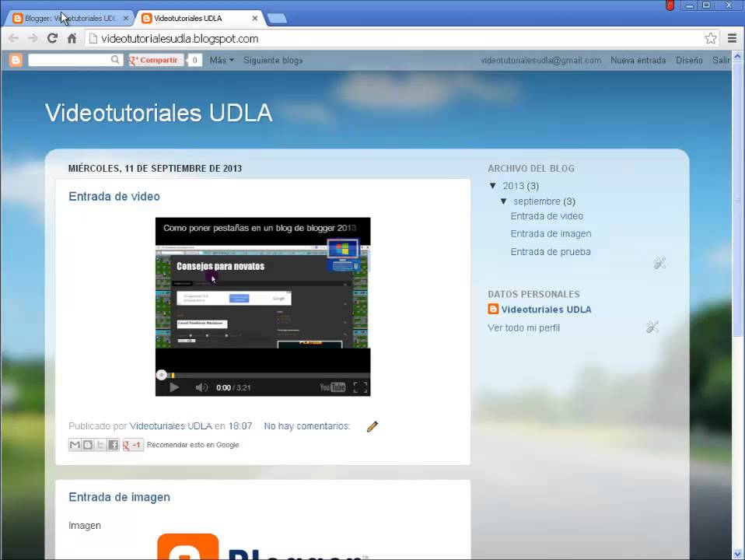Open video on YouTube via logo
Screen dimensions: 745x560
coord(333,387)
